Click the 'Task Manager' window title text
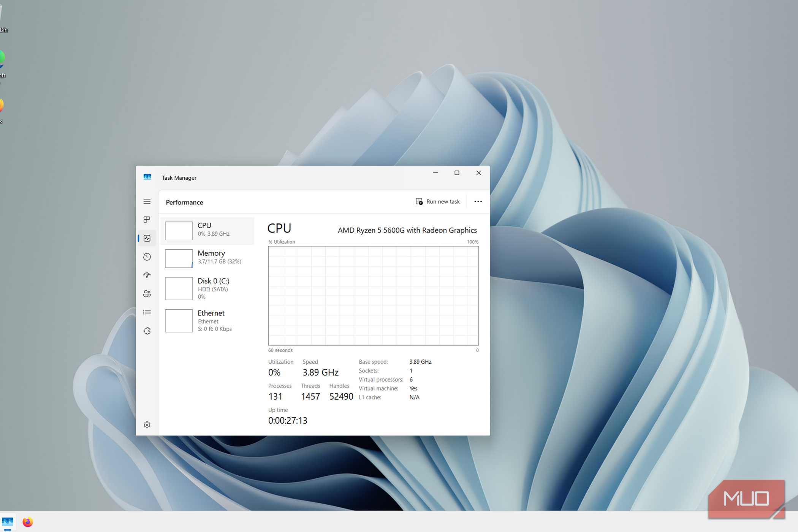798x532 pixels. [x=179, y=178]
